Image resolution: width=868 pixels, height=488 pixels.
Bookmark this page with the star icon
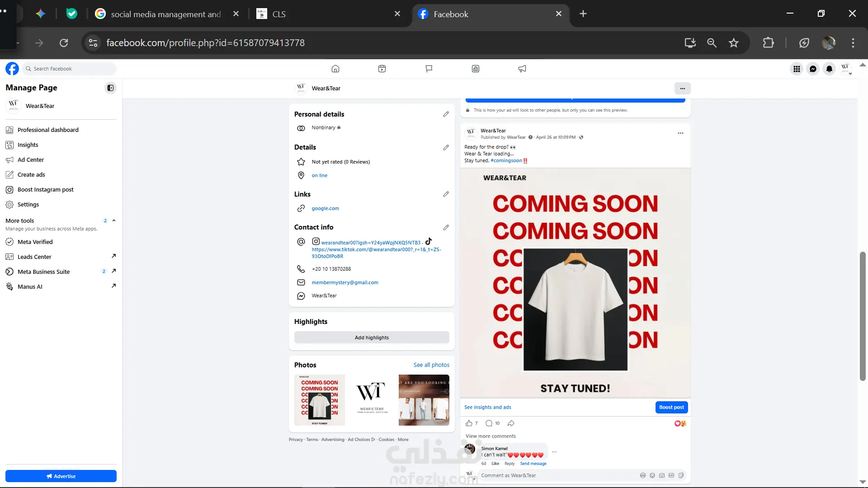734,43
